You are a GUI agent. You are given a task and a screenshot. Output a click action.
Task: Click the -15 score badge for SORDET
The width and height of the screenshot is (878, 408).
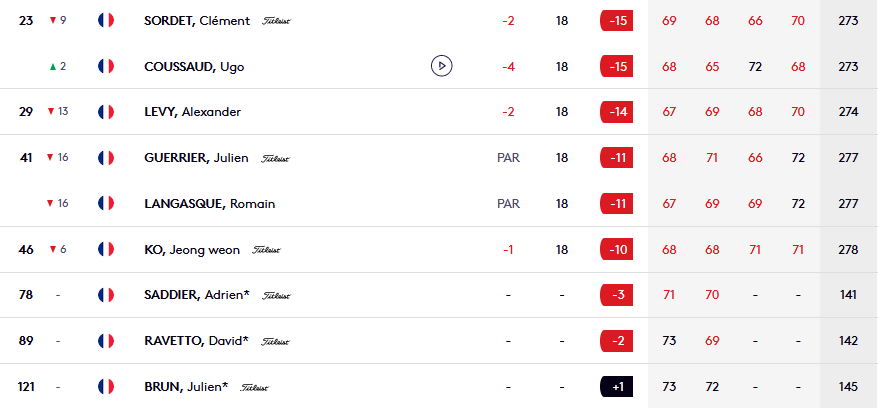click(616, 20)
